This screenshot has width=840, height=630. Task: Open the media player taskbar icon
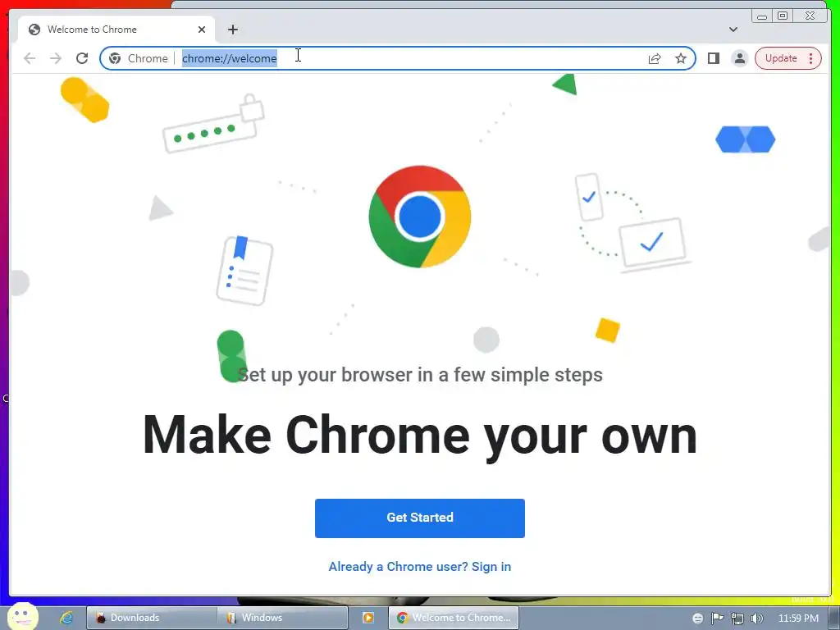[x=368, y=618]
